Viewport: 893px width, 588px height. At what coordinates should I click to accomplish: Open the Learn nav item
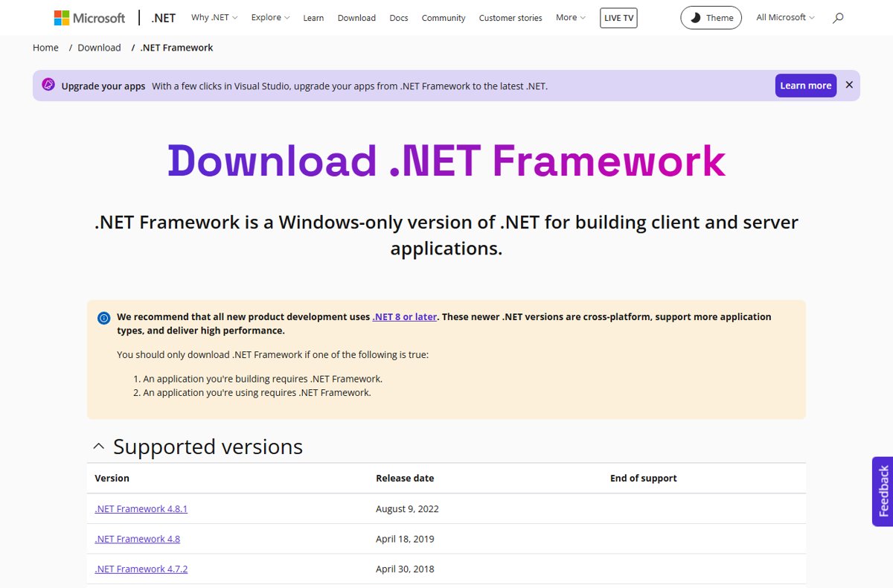coord(313,18)
